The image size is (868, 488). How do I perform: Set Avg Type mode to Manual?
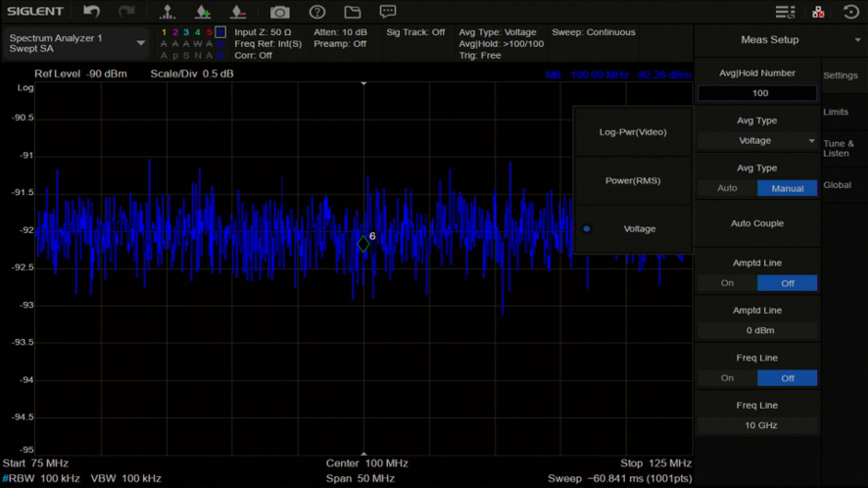pyautogui.click(x=788, y=188)
